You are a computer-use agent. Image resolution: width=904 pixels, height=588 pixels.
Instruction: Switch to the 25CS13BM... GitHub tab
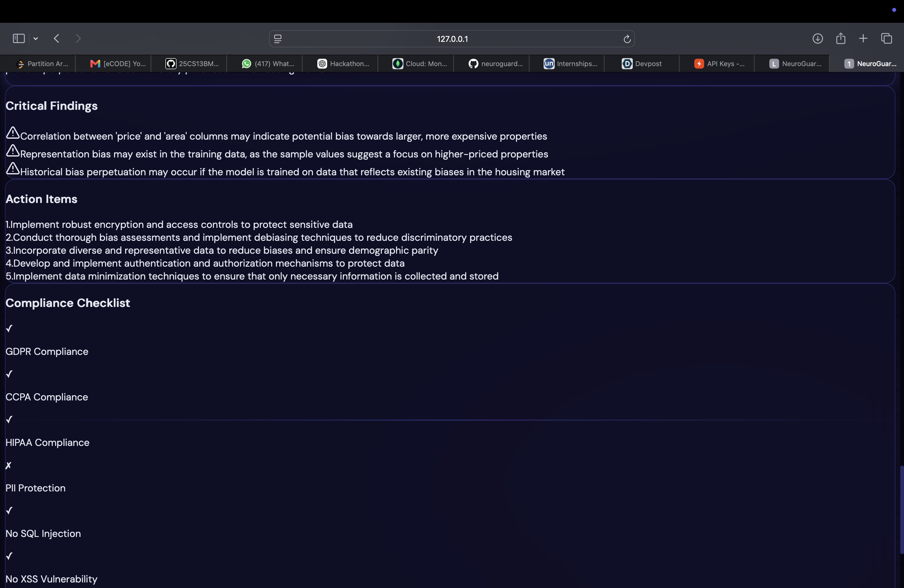tap(189, 64)
